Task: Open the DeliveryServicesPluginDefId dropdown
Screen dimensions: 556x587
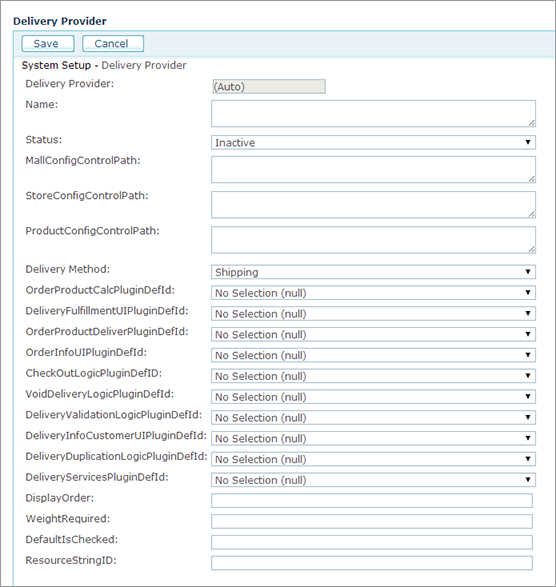Action: tap(373, 480)
